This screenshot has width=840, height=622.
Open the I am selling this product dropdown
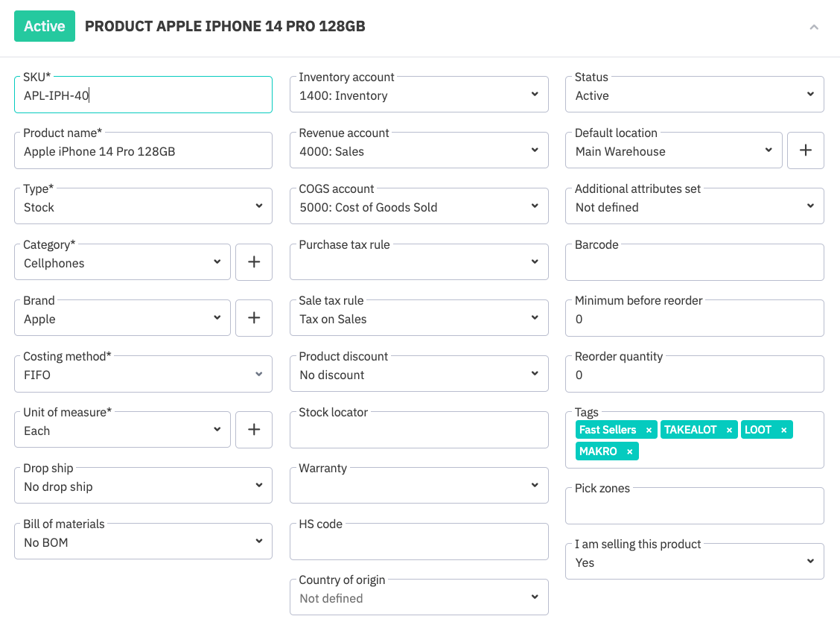pyautogui.click(x=694, y=562)
